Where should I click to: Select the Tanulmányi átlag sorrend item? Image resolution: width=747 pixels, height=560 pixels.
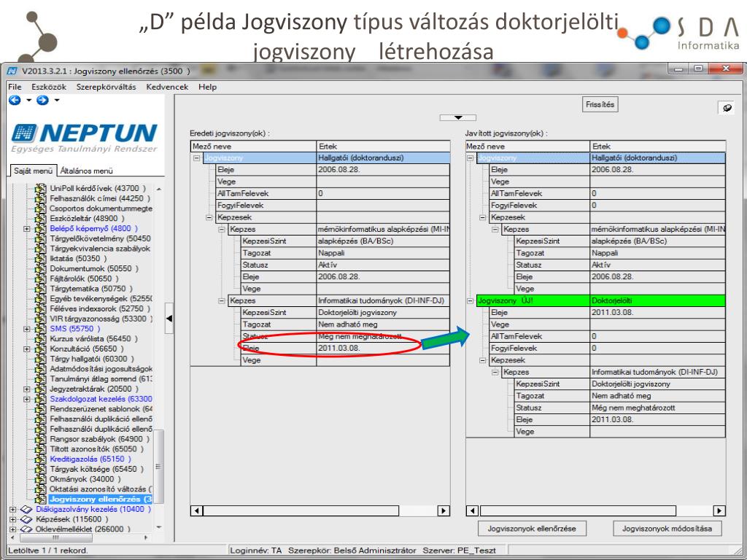tap(101, 378)
